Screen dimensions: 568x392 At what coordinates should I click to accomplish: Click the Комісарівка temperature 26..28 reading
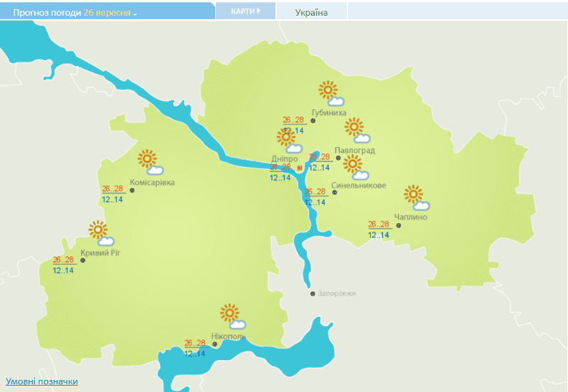tap(112, 189)
